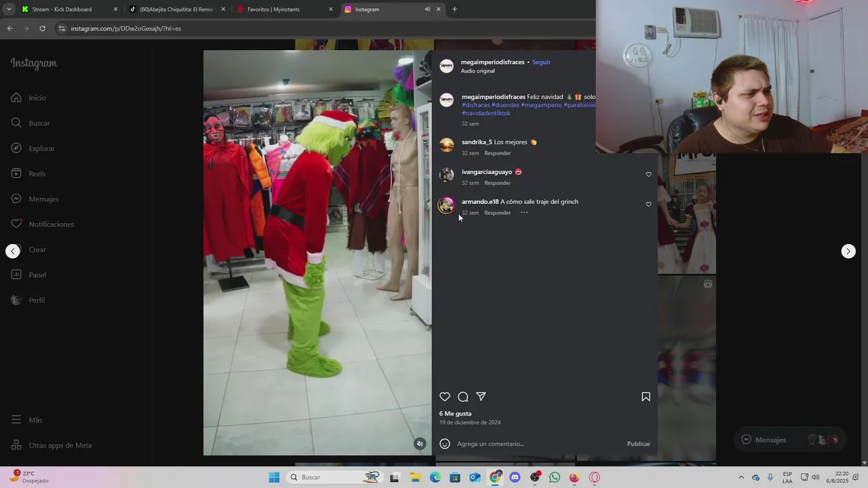868x488 pixels.
Task: Go to the next post with the right arrow
Action: 848,251
